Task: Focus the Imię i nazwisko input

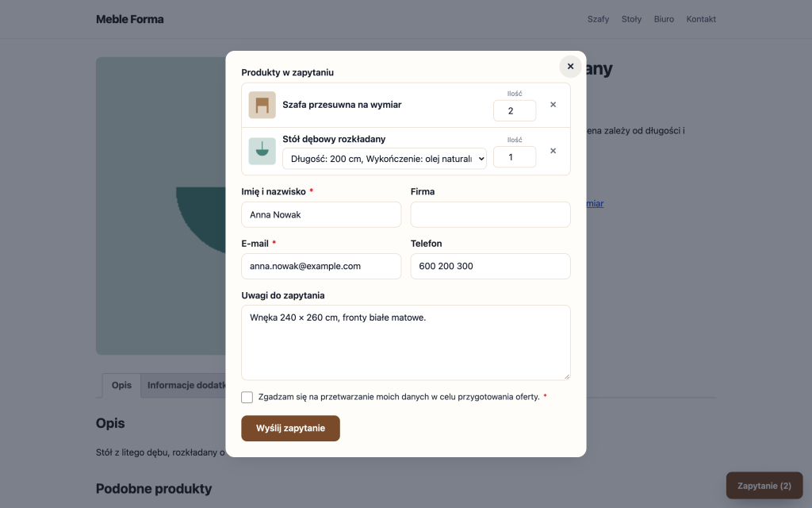Action: tap(321, 214)
